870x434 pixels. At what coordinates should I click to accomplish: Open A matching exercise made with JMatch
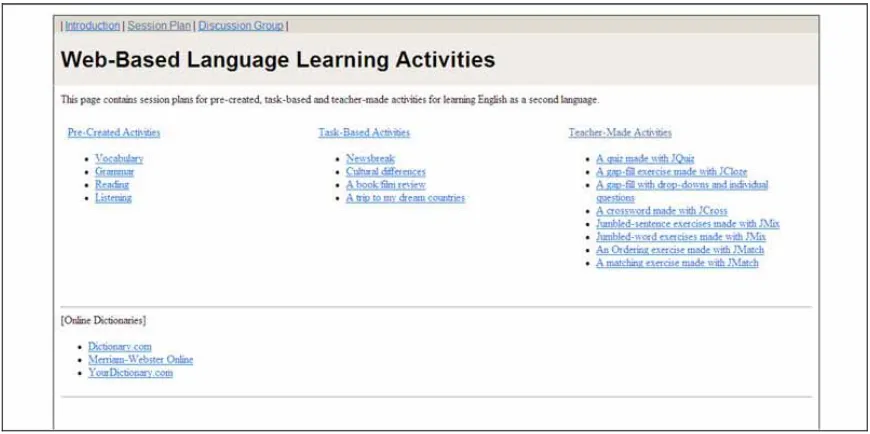677,263
